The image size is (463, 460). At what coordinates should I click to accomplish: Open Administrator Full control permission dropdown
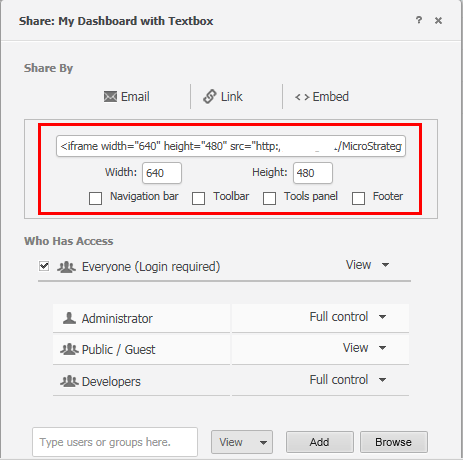[x=382, y=317]
